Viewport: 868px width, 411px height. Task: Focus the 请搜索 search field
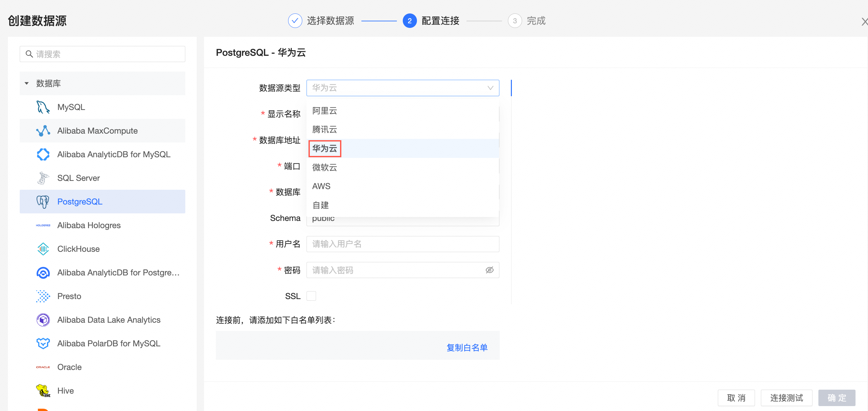103,54
